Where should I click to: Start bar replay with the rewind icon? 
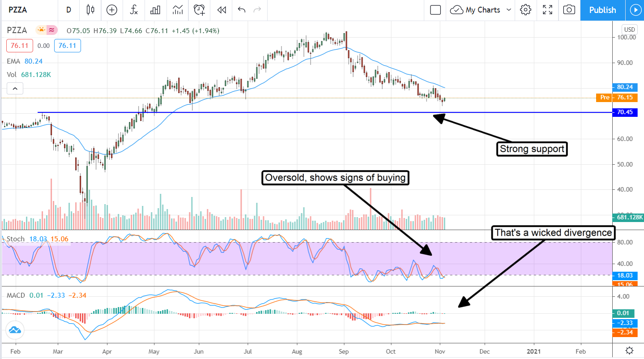(221, 10)
